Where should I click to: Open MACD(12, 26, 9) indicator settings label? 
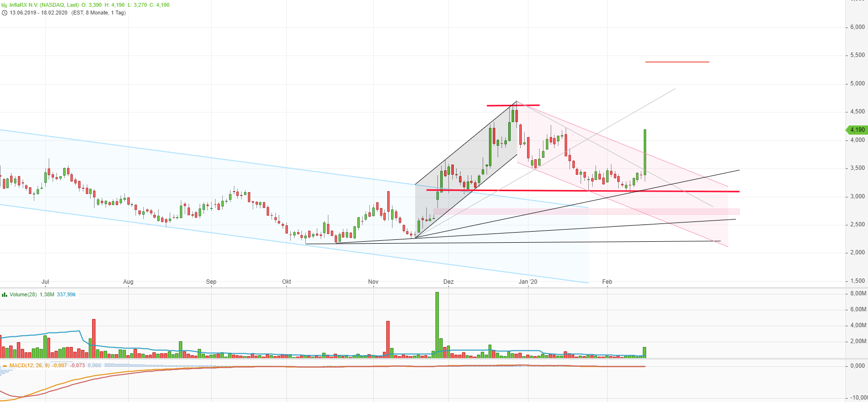point(29,366)
